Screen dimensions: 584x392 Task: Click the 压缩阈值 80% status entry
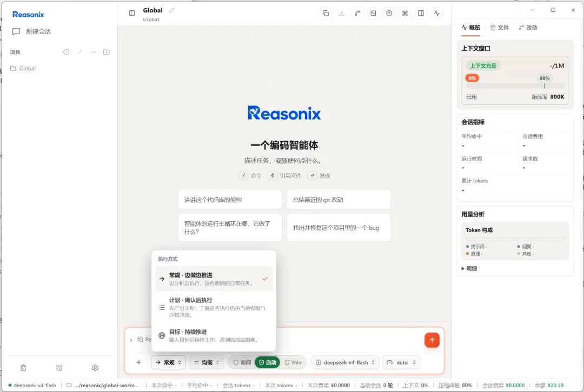[x=455, y=386]
